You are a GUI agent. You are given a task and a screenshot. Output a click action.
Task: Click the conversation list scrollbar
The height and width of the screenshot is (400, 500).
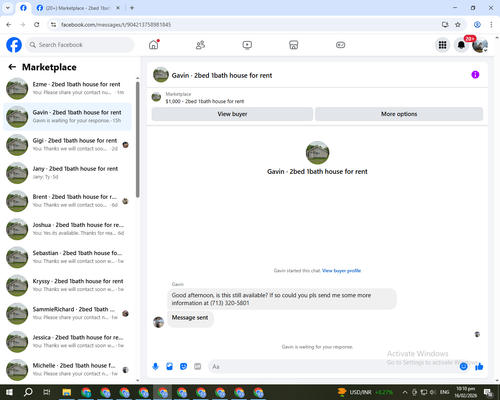(x=137, y=140)
